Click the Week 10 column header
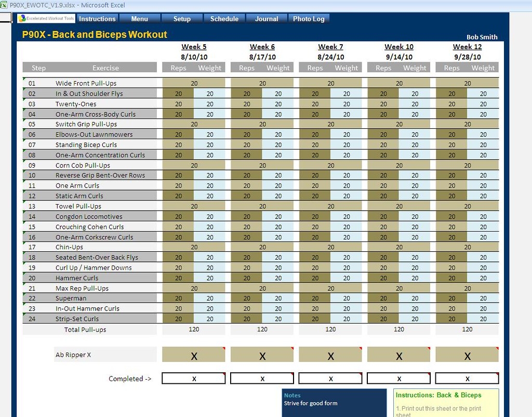Viewport: 532px width, 417px height. (x=399, y=47)
